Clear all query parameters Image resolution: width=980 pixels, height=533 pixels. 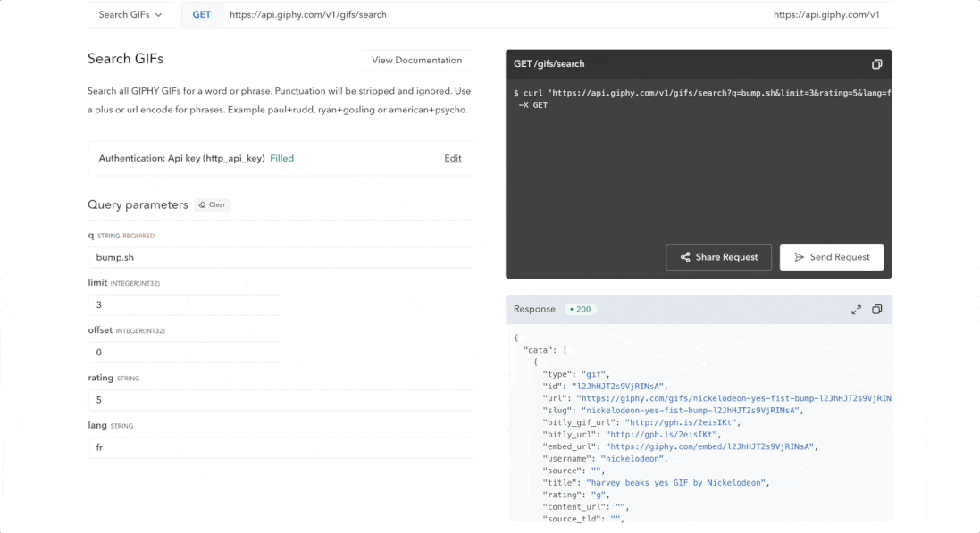[x=212, y=204]
